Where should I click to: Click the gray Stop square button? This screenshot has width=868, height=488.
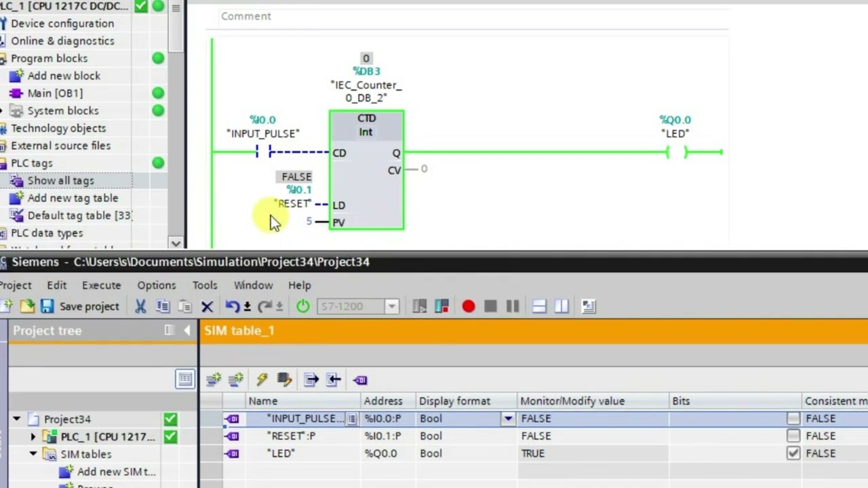(x=490, y=306)
